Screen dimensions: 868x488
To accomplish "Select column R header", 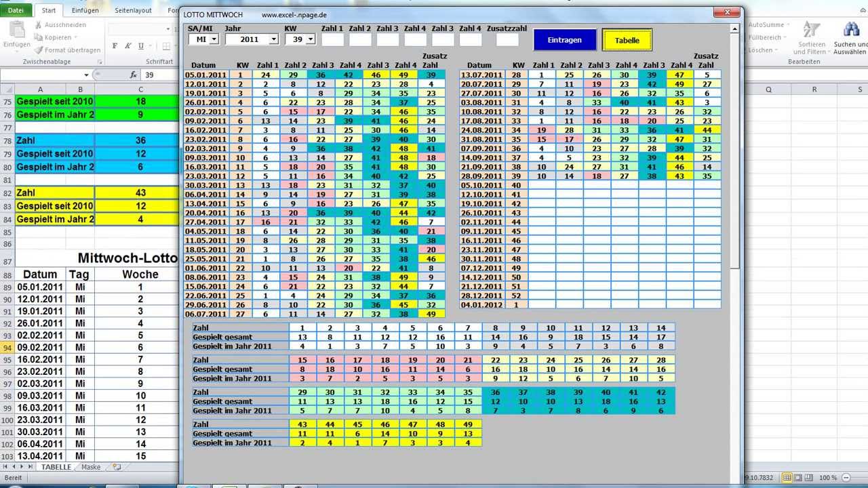I will coord(814,89).
